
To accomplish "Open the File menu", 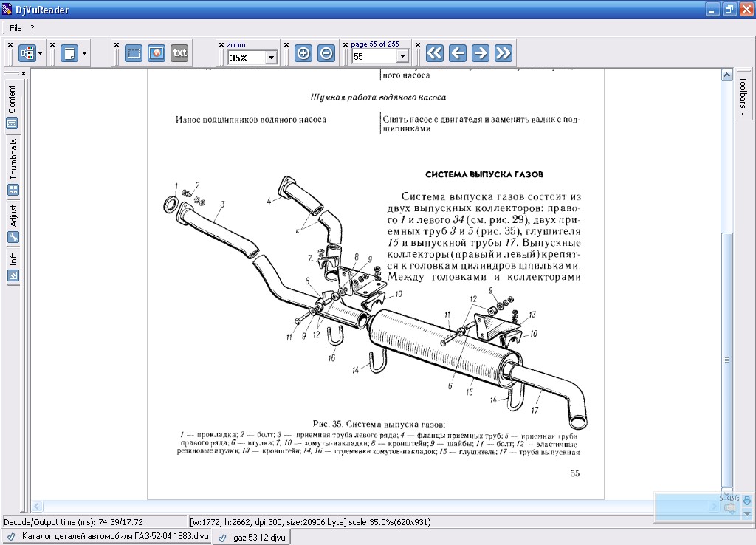I will (x=16, y=28).
